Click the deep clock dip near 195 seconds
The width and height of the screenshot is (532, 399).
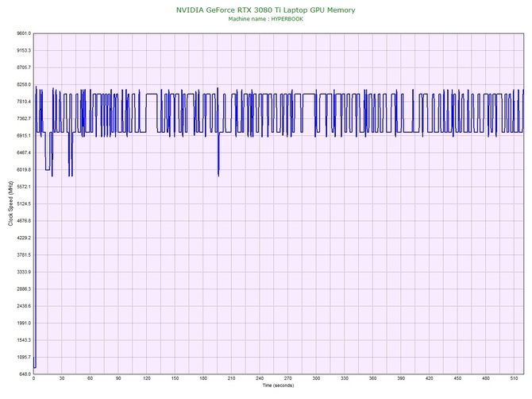pyautogui.click(x=218, y=154)
